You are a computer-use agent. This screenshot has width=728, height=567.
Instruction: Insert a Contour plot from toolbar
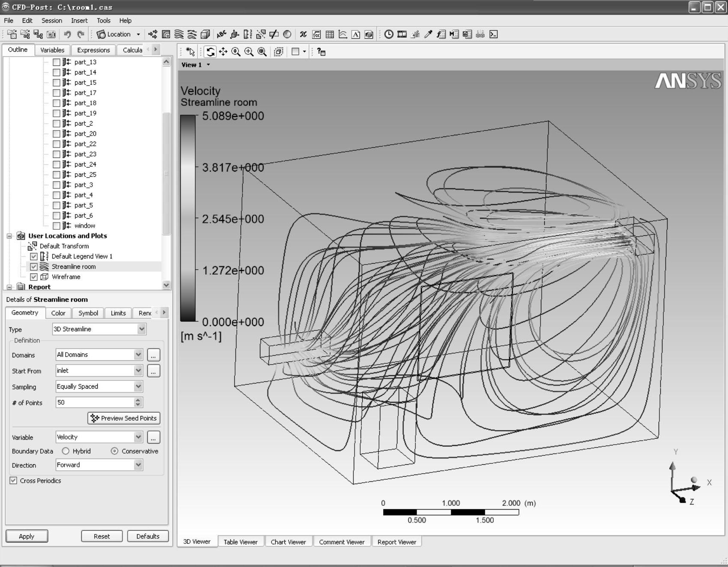point(166,34)
